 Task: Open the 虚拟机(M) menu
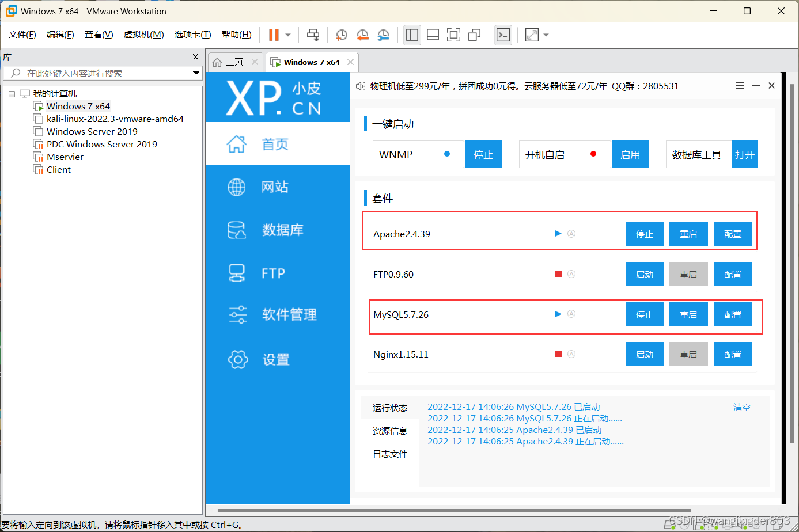(144, 35)
